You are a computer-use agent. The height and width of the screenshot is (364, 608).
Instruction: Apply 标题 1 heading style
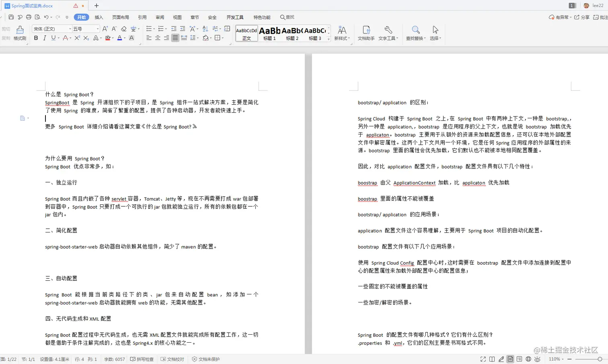(269, 34)
